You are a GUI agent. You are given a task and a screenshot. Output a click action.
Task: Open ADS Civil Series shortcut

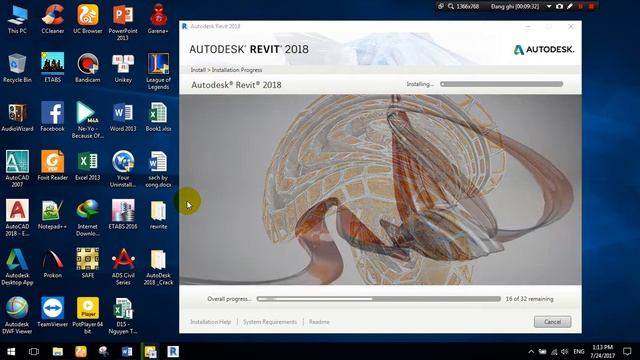point(123,267)
